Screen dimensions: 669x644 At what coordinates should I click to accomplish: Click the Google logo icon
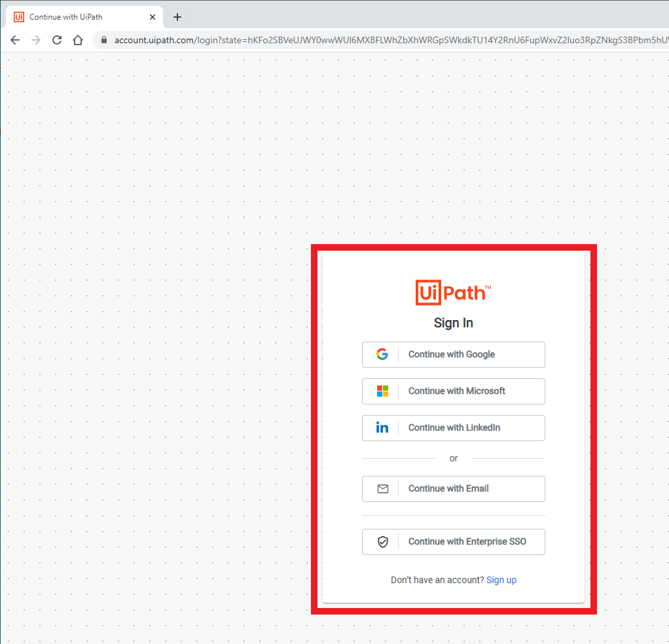click(x=382, y=354)
